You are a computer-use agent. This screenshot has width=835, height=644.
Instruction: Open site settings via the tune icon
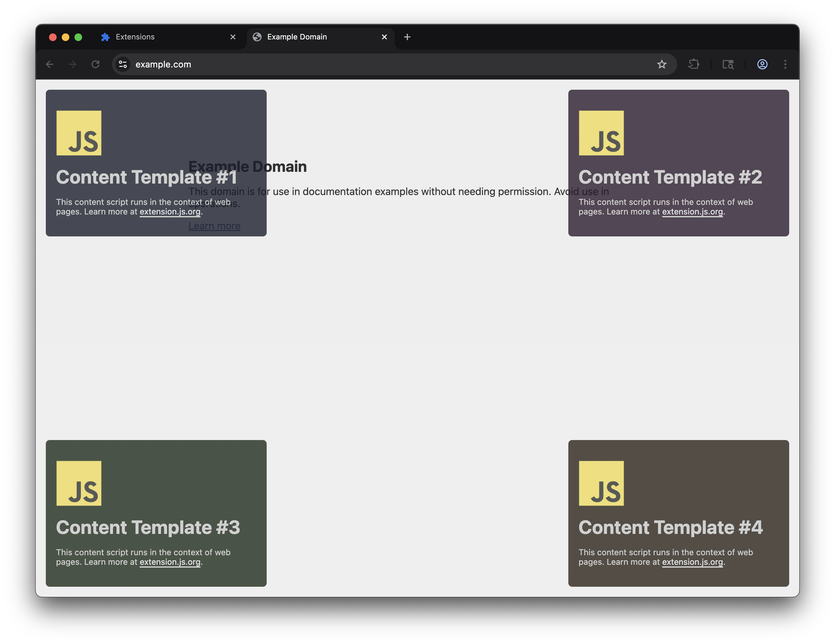click(123, 64)
